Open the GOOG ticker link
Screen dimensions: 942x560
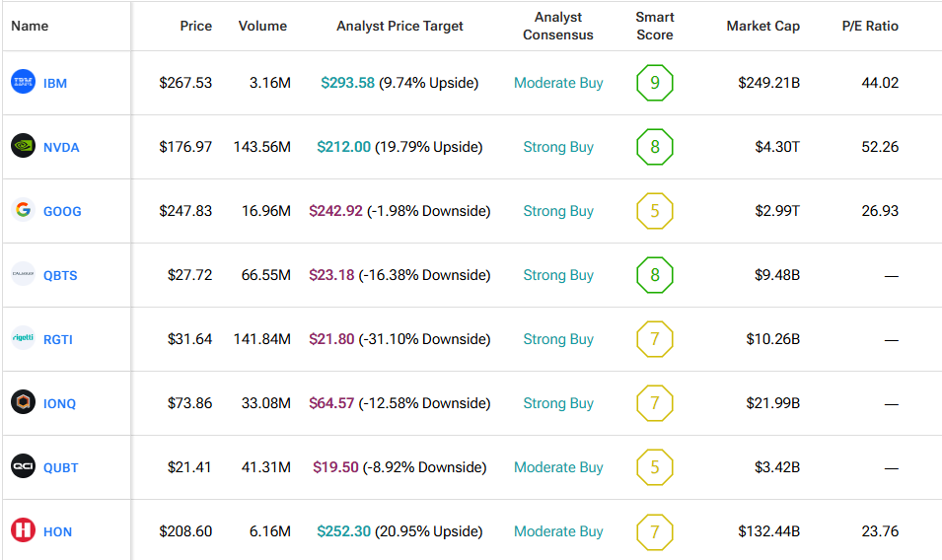tap(62, 211)
